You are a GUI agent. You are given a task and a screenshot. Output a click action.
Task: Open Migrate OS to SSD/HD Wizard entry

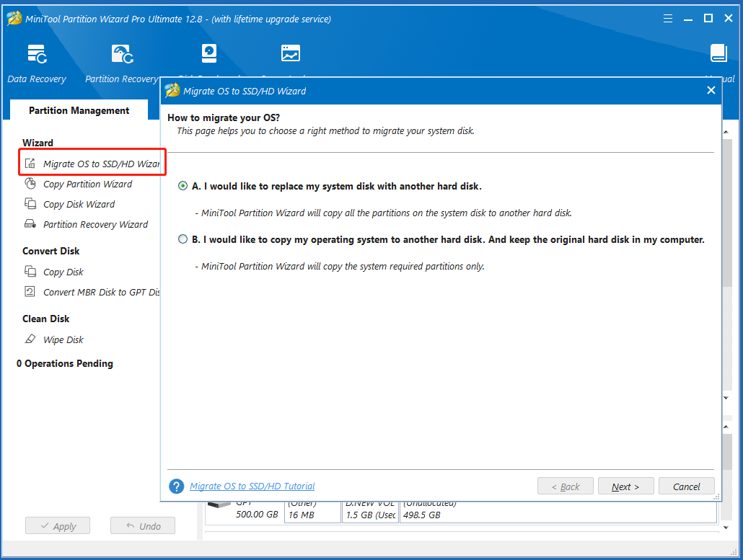100,164
